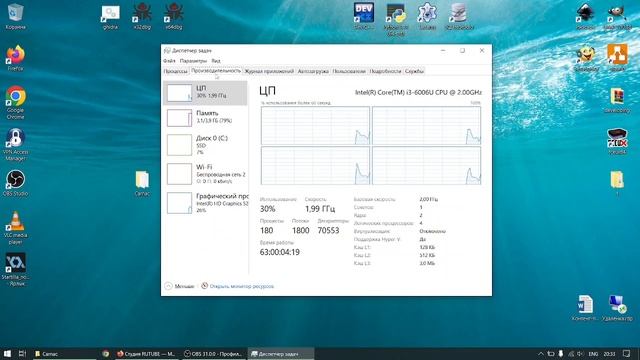Select the Google Chrome desktop shortcut
The image size is (640, 360).
pos(16,102)
